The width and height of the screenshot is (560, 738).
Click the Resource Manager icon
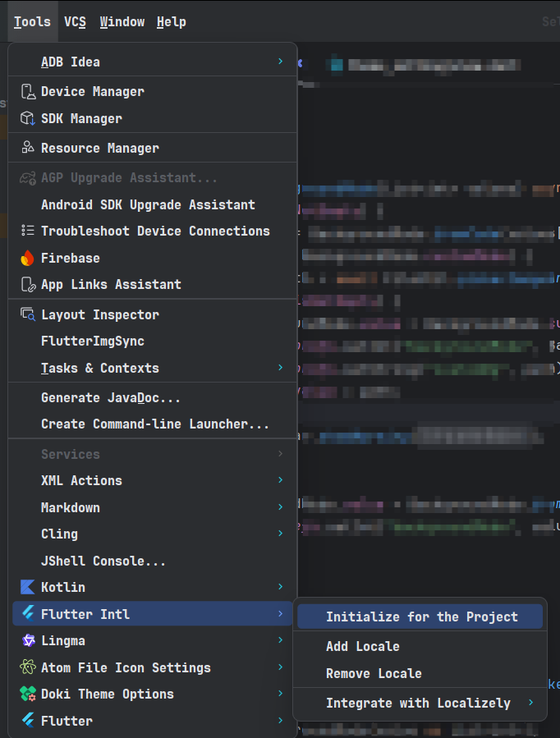pos(28,149)
